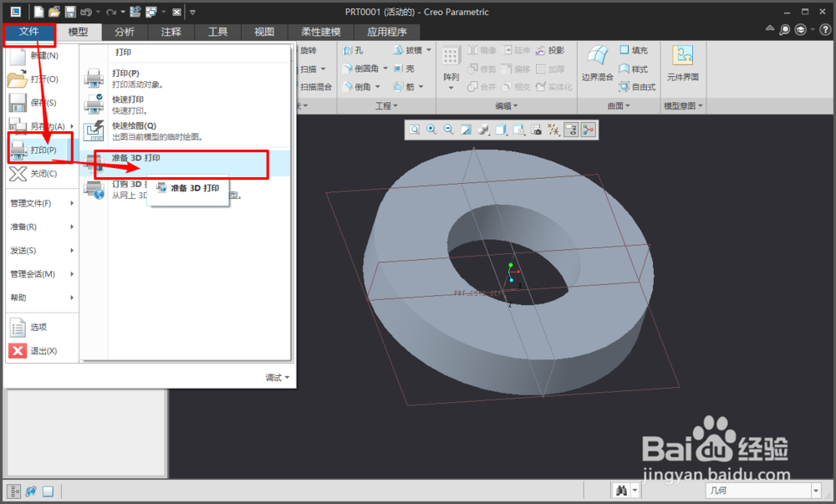
Task: Expand 准备(R) submenu
Action: pos(42,227)
